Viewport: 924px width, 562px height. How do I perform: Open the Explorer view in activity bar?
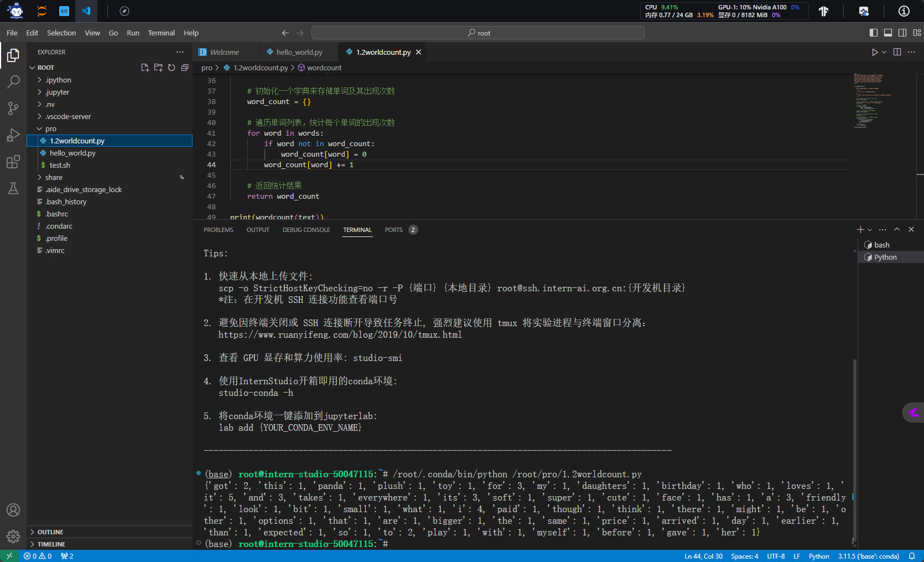(13, 55)
